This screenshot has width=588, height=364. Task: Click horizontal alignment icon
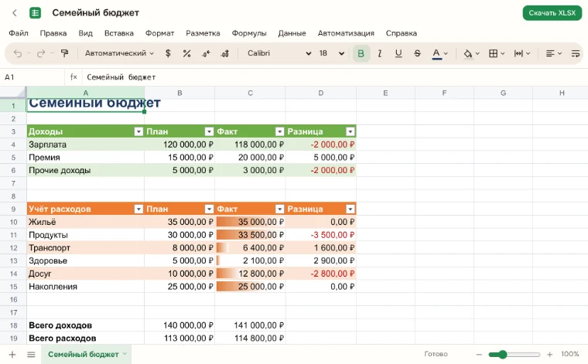pos(550,53)
